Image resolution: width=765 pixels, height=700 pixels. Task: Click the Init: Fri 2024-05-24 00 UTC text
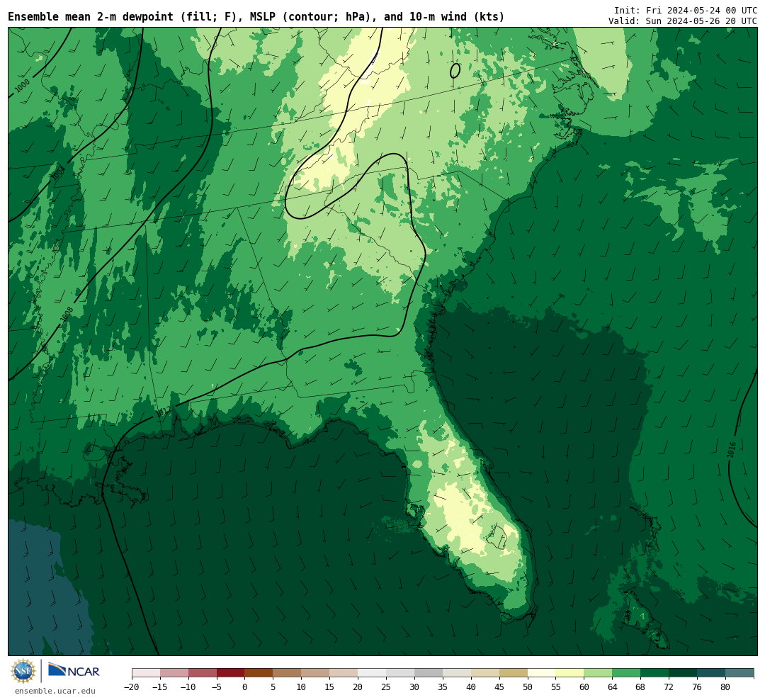click(686, 10)
